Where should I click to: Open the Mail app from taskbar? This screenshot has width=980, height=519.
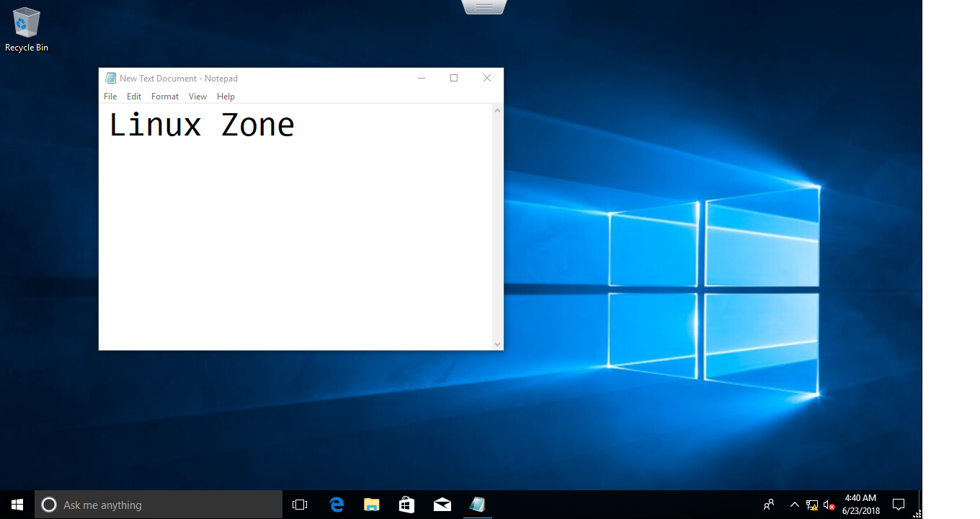[x=442, y=505]
